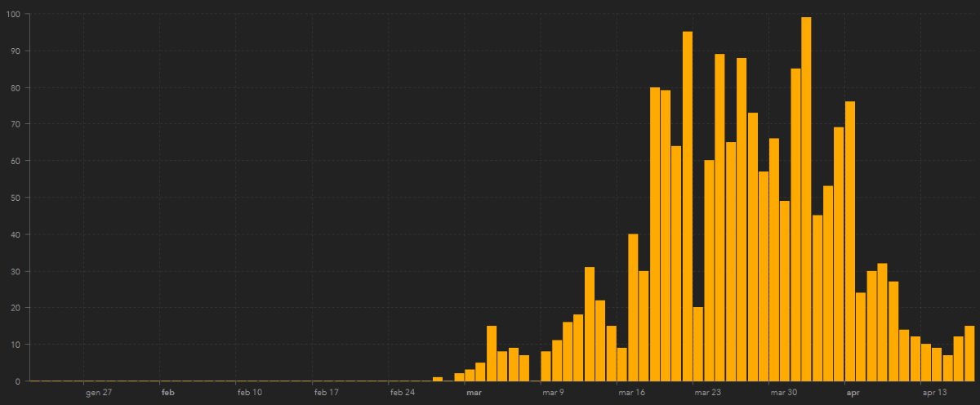Select the 'mar 9' axis label
The height and width of the screenshot is (405, 980).
tap(553, 393)
